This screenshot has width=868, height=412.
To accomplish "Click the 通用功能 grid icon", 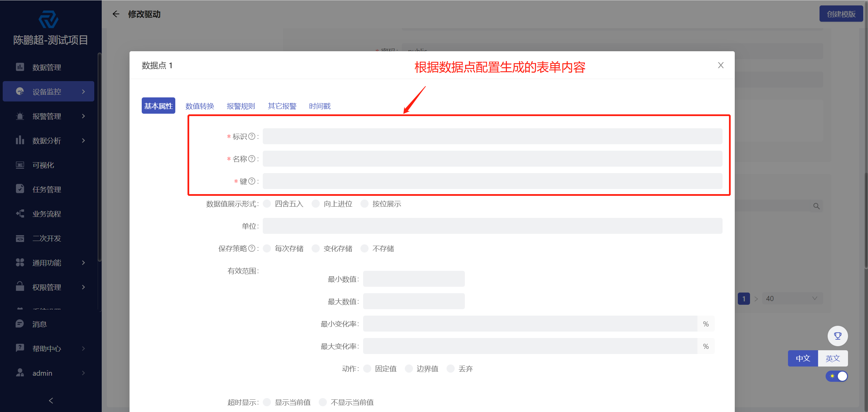I will coord(20,262).
